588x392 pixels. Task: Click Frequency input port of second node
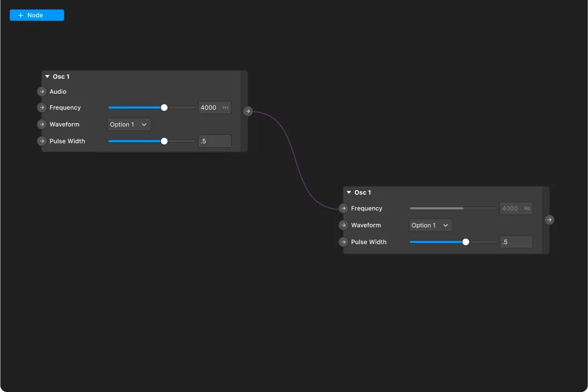(x=343, y=208)
